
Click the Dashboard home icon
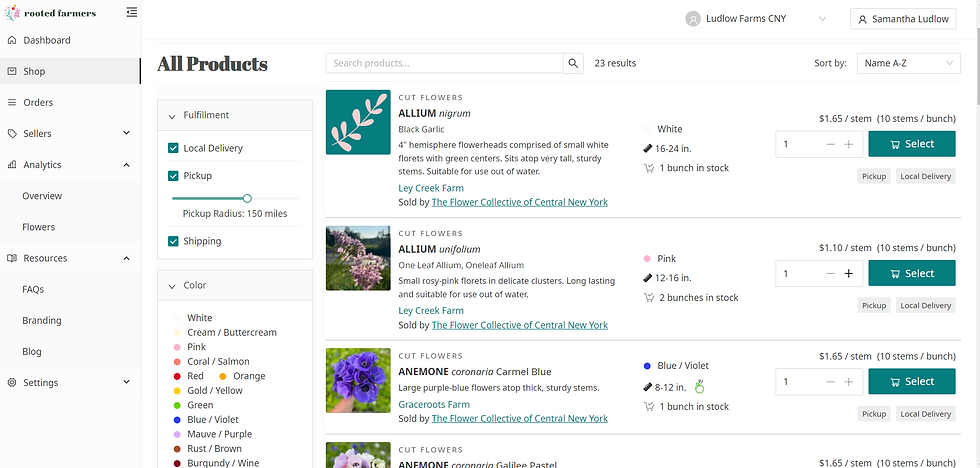(12, 40)
